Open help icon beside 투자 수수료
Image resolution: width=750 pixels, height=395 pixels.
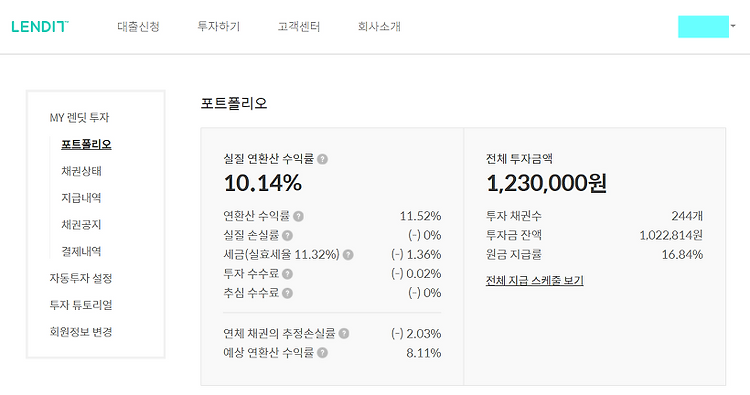287,274
